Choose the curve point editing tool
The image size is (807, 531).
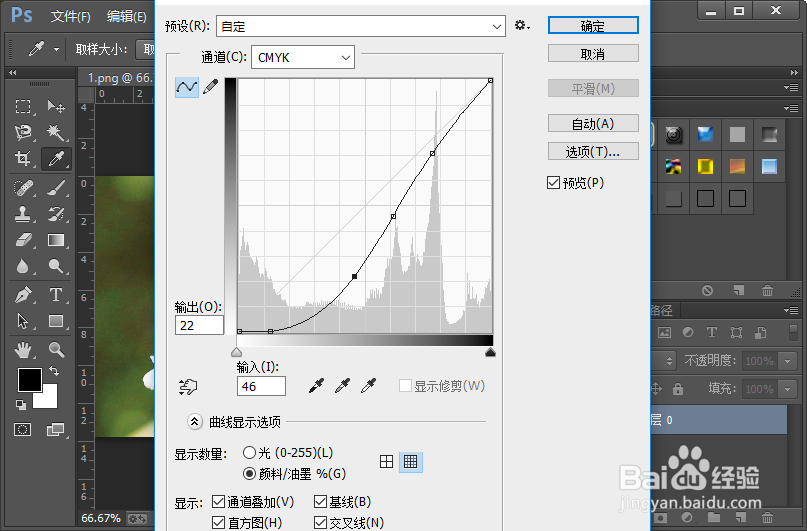186,87
